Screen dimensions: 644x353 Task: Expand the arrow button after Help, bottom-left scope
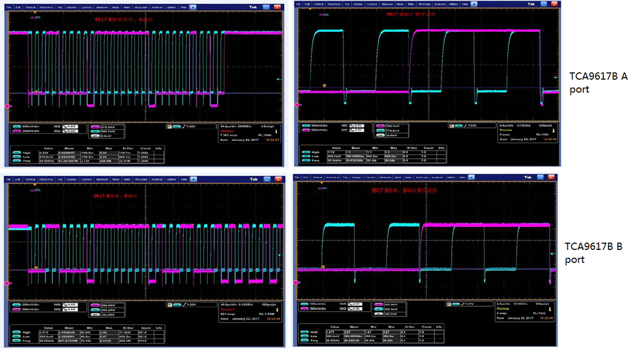[194, 179]
